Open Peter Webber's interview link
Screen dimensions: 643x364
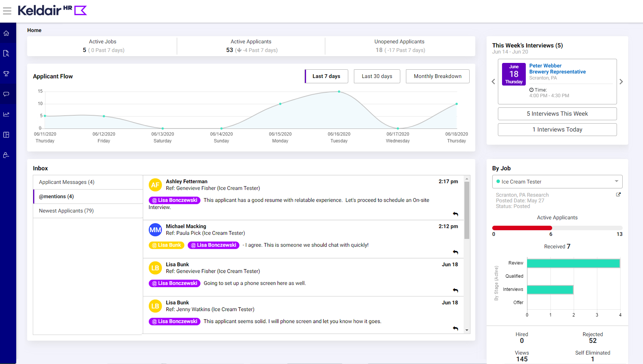(x=545, y=66)
